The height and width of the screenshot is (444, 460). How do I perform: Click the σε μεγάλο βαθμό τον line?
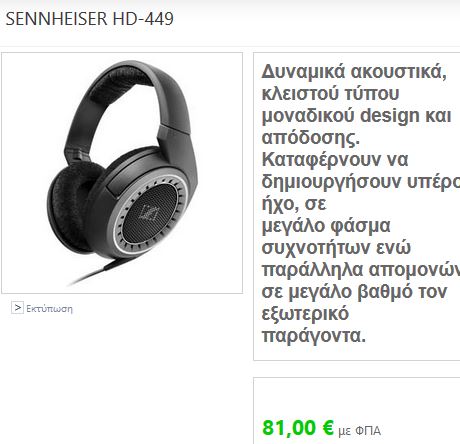[354, 292]
